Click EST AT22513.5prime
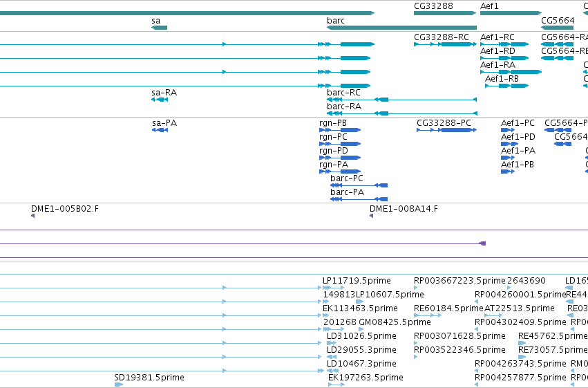The height and width of the screenshot is (388, 588). pyautogui.click(x=493, y=315)
